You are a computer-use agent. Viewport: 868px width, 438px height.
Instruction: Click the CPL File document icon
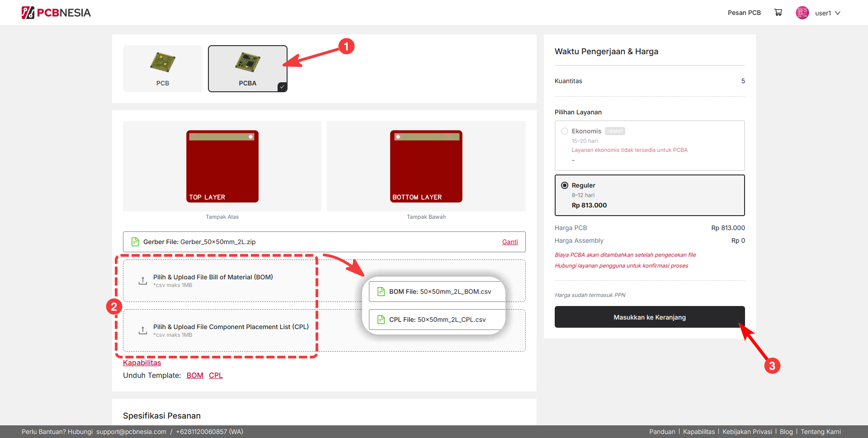click(x=381, y=320)
